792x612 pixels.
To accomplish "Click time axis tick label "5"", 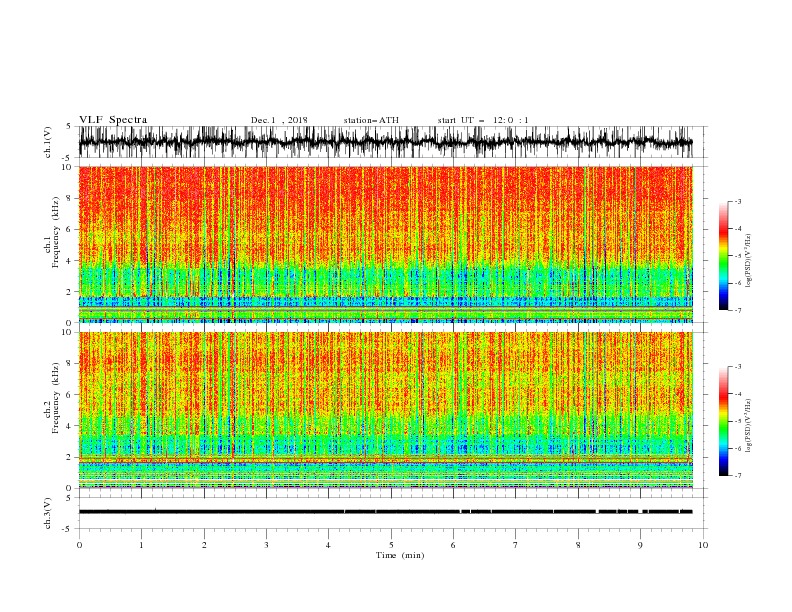I will [391, 545].
